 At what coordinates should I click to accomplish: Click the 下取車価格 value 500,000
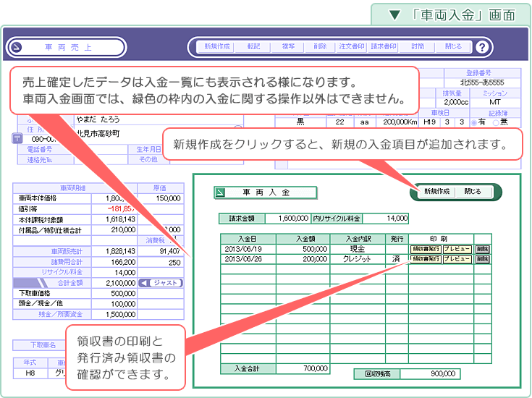[114, 294]
